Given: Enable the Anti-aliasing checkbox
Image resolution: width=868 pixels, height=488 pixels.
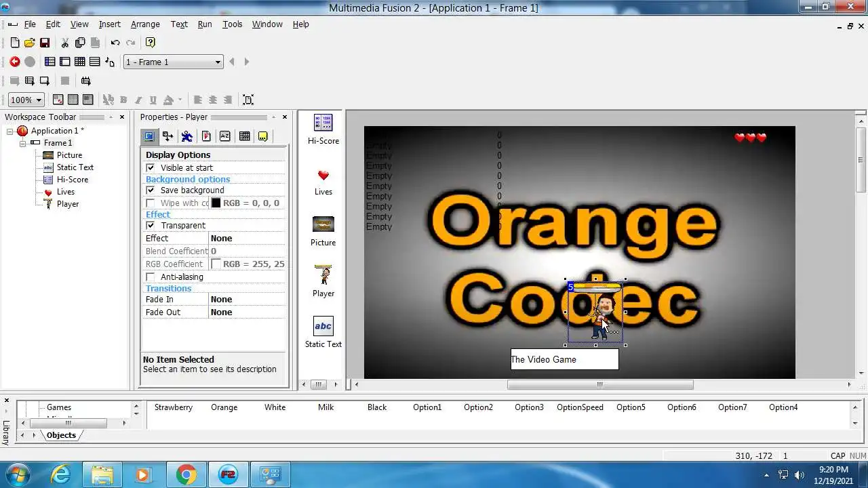Looking at the screenshot, I should [x=151, y=277].
